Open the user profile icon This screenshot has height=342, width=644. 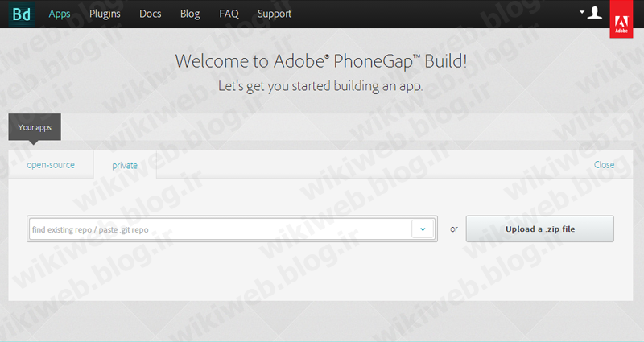coord(595,13)
